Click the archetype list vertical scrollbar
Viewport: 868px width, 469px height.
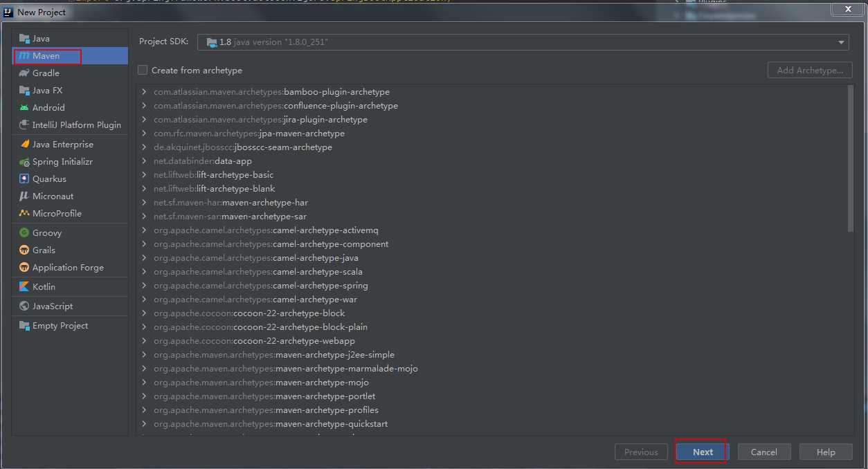pos(851,158)
